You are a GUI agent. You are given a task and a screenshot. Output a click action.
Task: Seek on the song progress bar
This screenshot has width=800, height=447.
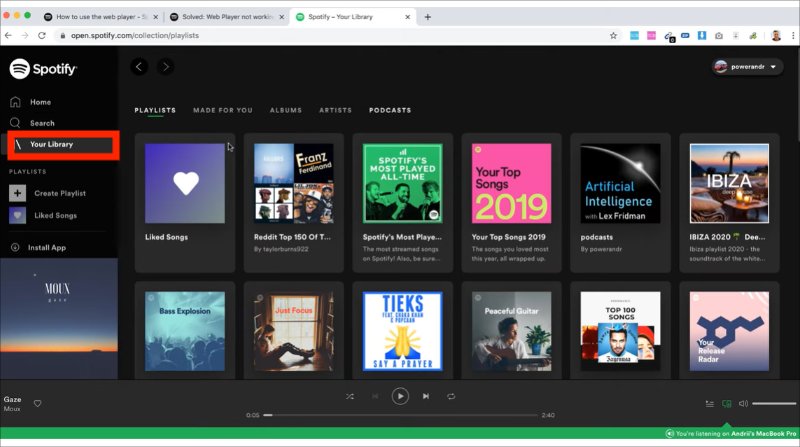[401, 415]
